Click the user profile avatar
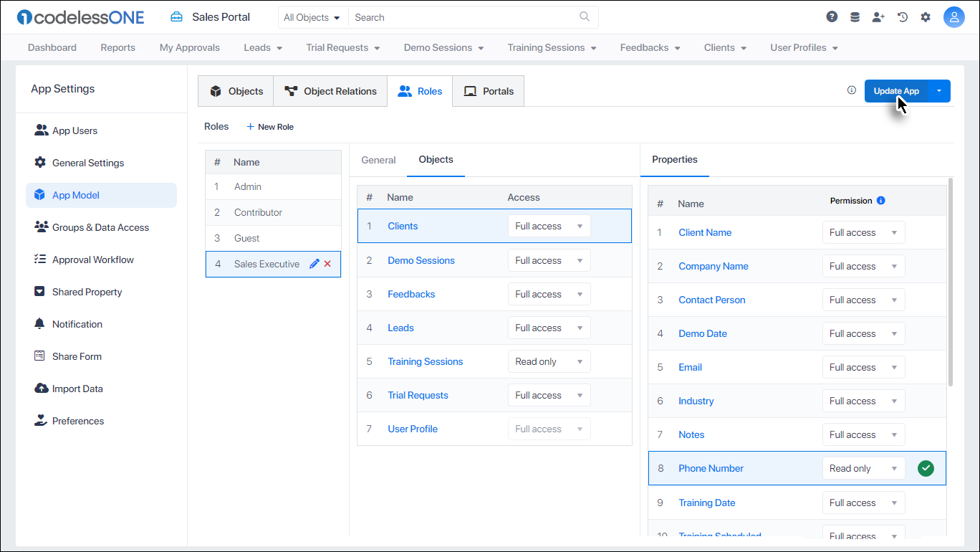This screenshot has width=980, height=552. pyautogui.click(x=954, y=17)
